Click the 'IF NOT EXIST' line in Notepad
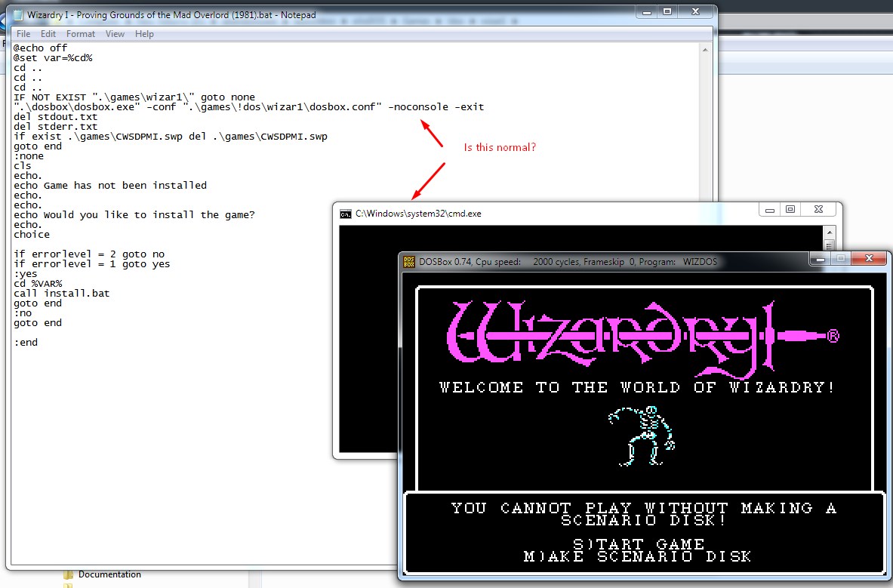The height and width of the screenshot is (588, 893). click(134, 97)
